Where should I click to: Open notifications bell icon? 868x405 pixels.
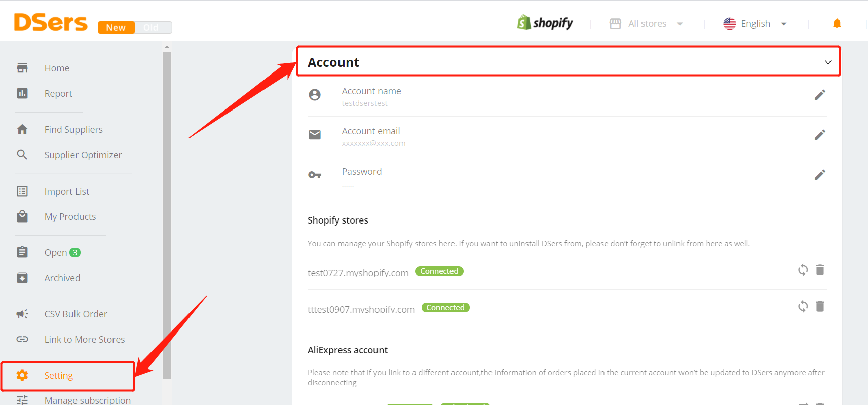pyautogui.click(x=837, y=23)
